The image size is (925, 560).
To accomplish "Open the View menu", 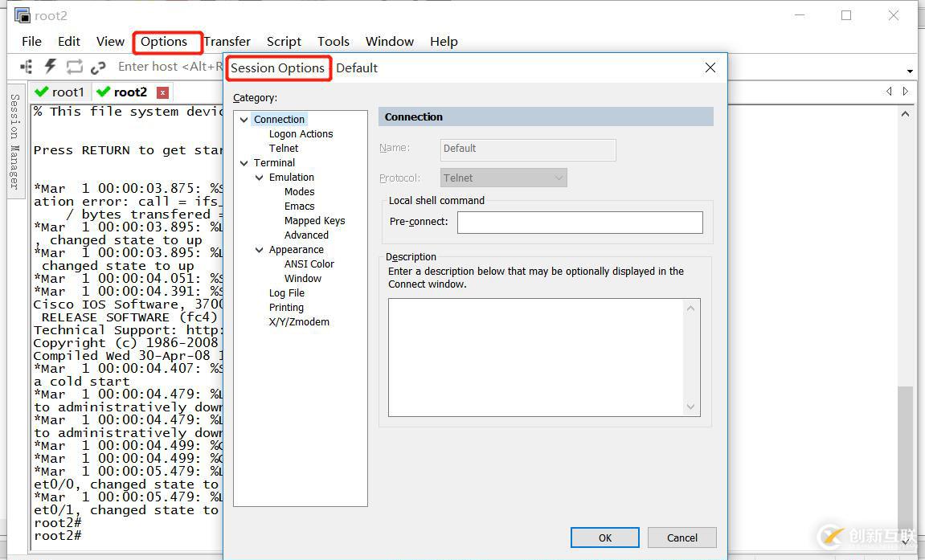I will point(110,41).
